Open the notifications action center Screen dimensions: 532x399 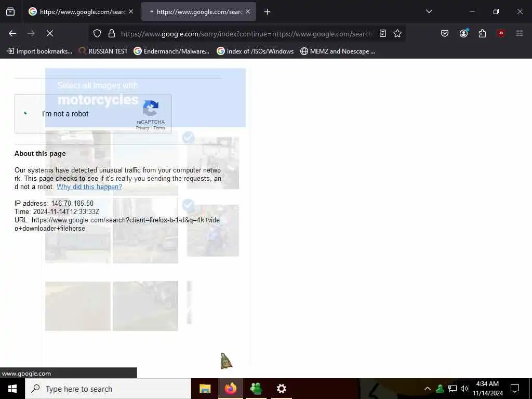click(x=515, y=389)
